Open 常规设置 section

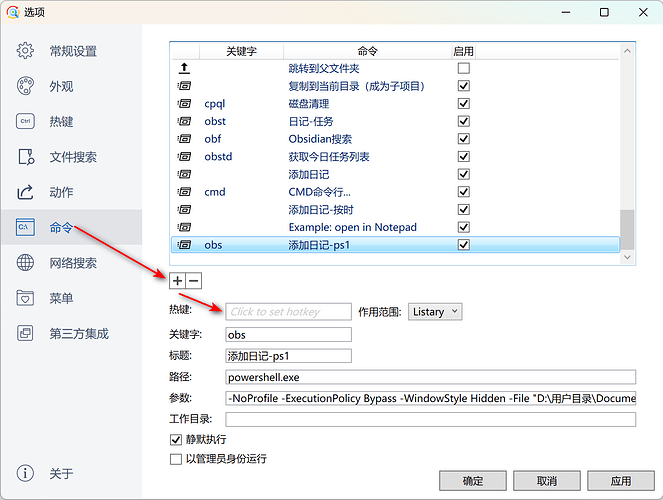[73, 51]
